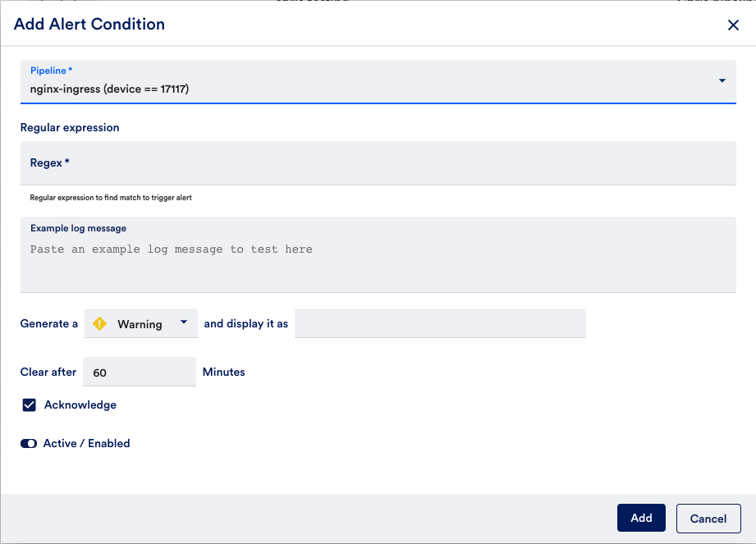Disable the Active / Enabled toggle switch
756x544 pixels.
pos(29,443)
